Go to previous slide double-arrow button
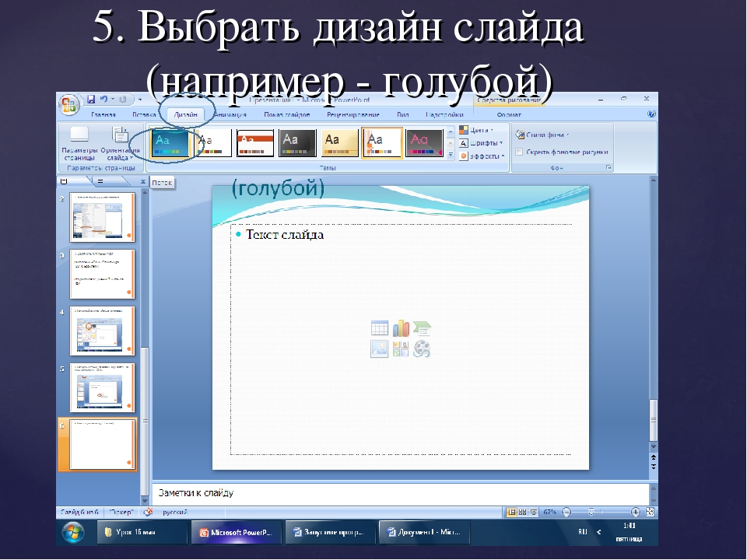The image size is (747, 560). [654, 457]
